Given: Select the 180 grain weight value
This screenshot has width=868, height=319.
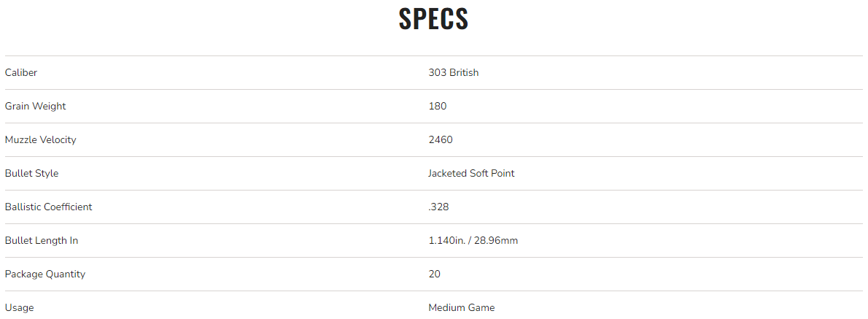Looking at the screenshot, I should click(x=438, y=106).
